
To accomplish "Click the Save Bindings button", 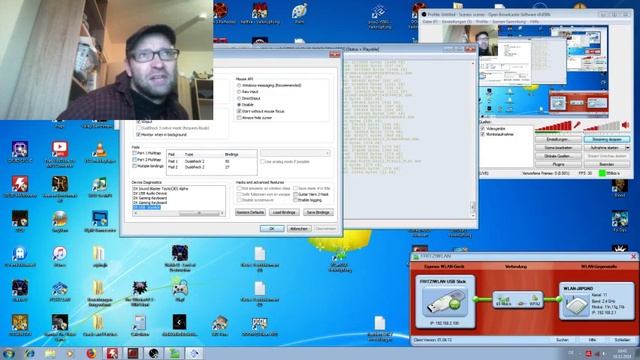I will coord(318,212).
